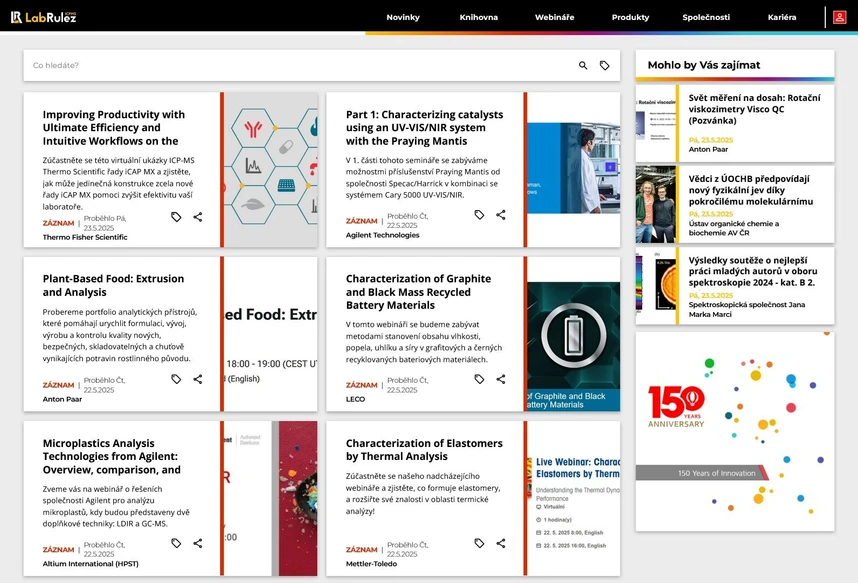Open 'Characterization of Elastomers by Thermal Analysis' title

tap(424, 449)
